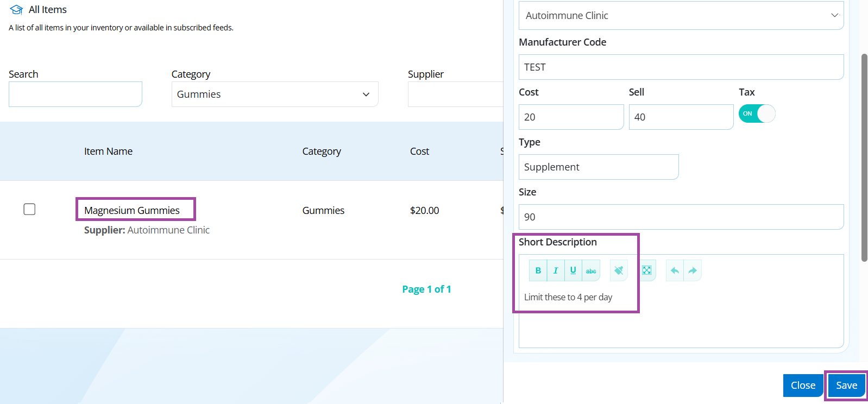Edit the Type field showing Supplement
Image resolution: width=868 pixels, height=404 pixels.
click(599, 167)
